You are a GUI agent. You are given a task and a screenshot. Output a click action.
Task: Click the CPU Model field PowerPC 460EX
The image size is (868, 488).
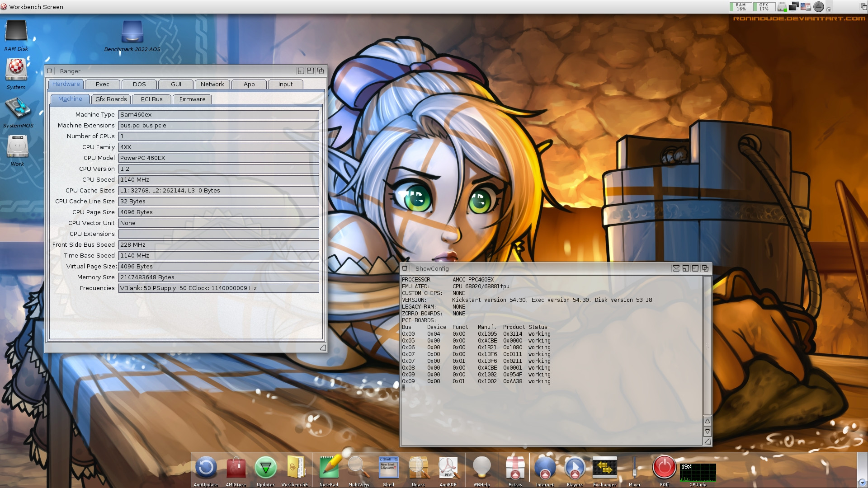pos(219,158)
